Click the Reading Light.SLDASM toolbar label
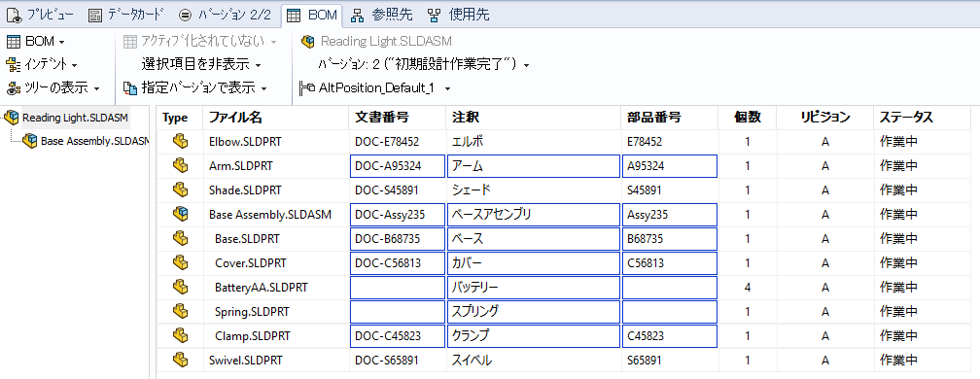The width and height of the screenshot is (980, 379). [386, 42]
